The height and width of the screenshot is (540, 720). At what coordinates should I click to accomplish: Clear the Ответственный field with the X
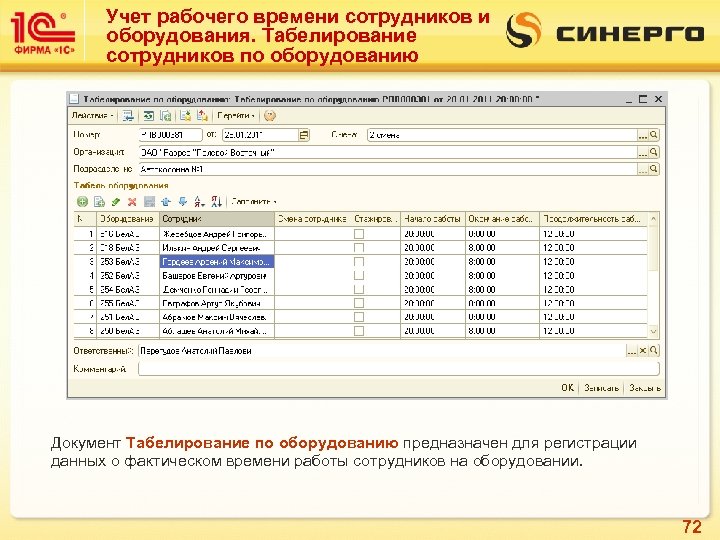pyautogui.click(x=643, y=351)
